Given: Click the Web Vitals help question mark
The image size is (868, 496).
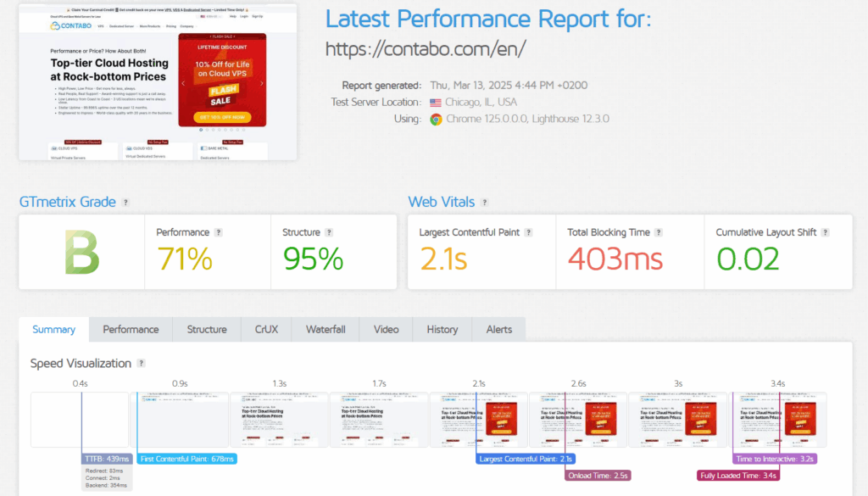Looking at the screenshot, I should click(x=483, y=202).
